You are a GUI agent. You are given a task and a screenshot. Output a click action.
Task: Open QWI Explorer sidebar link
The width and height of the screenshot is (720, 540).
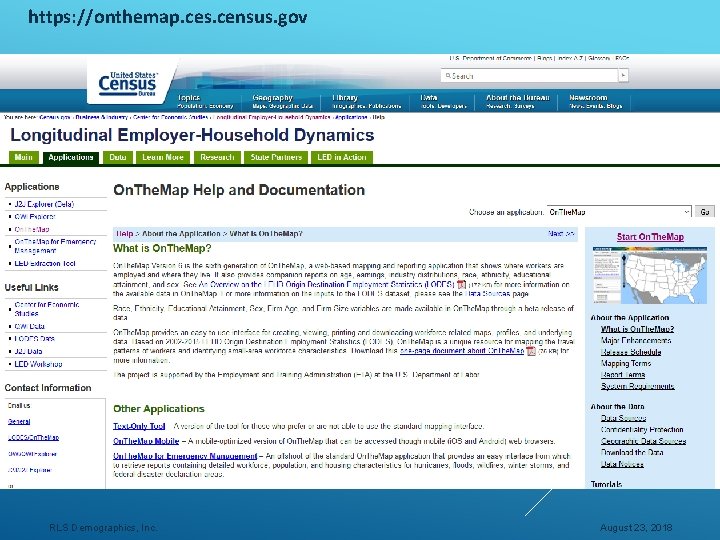35,216
